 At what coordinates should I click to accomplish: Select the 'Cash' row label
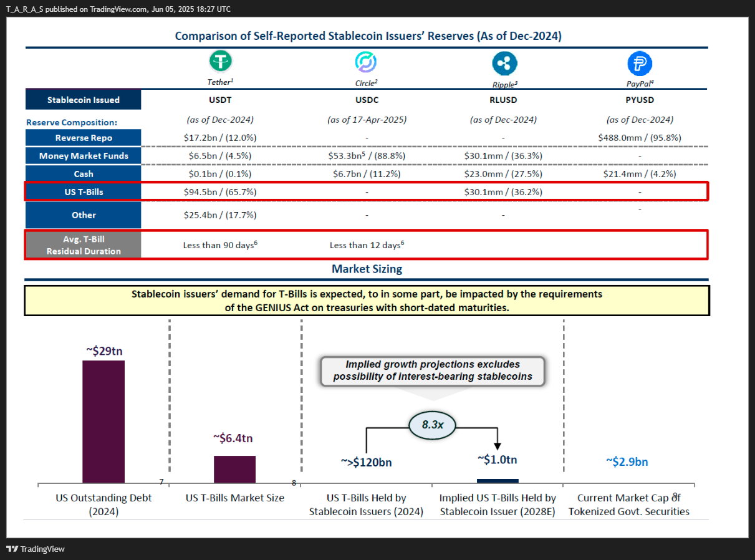click(84, 174)
